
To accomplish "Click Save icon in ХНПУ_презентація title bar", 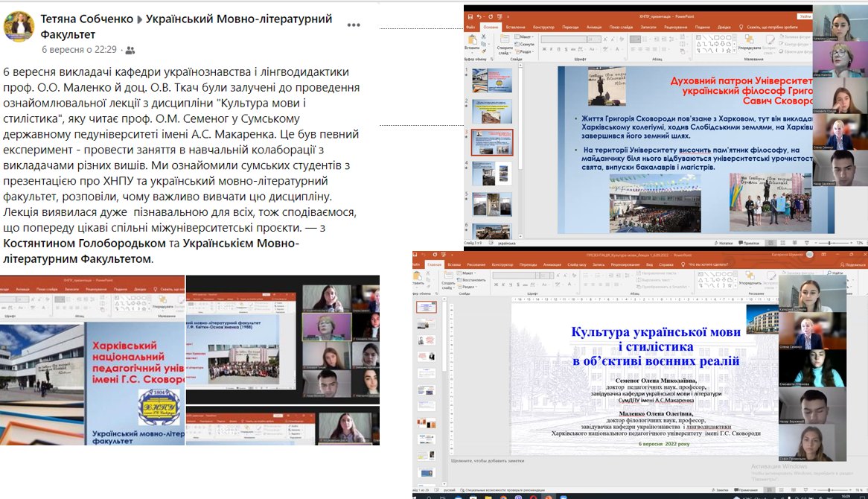I will 469,16.
